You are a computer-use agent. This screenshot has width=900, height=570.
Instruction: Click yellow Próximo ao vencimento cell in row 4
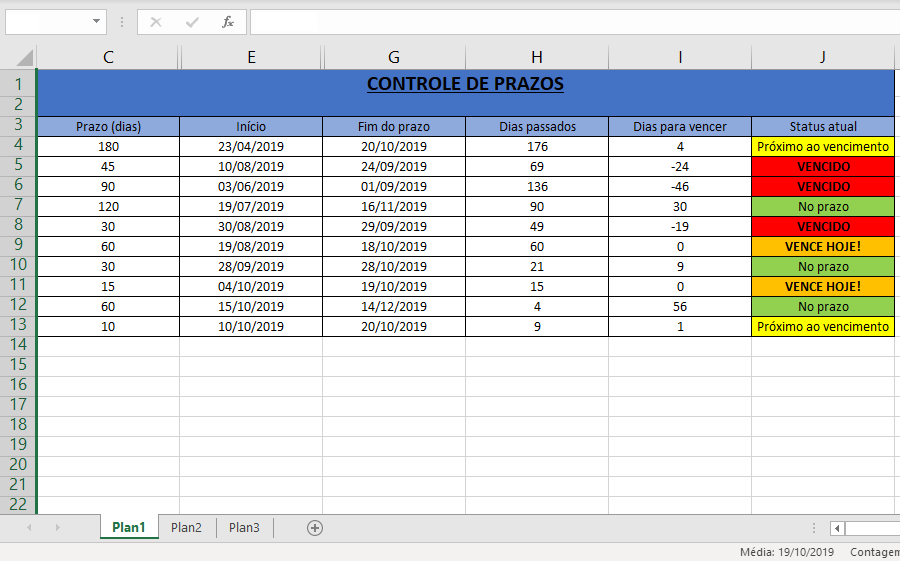[x=823, y=146]
